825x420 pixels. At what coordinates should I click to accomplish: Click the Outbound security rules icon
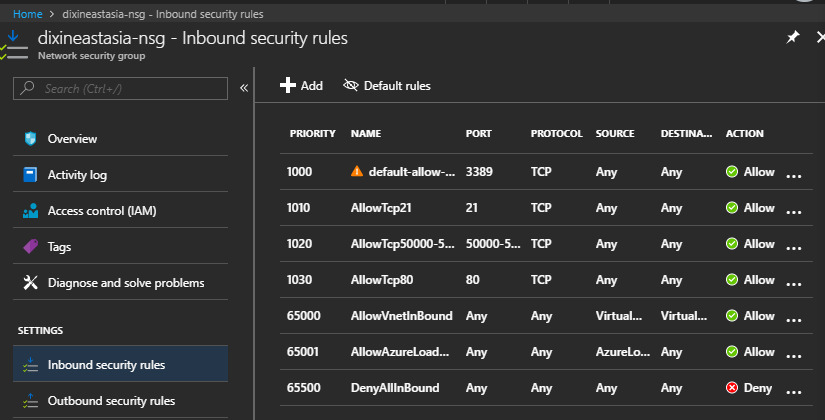click(31, 401)
